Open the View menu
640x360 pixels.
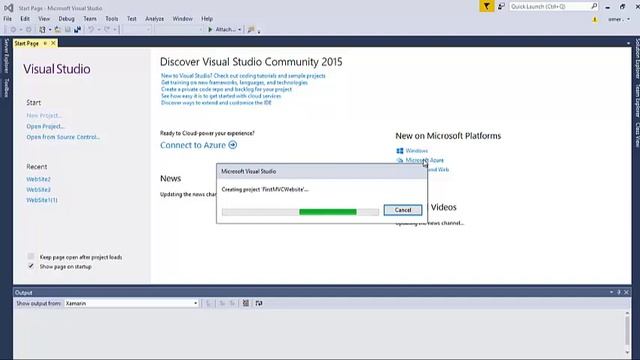pyautogui.click(x=44, y=19)
